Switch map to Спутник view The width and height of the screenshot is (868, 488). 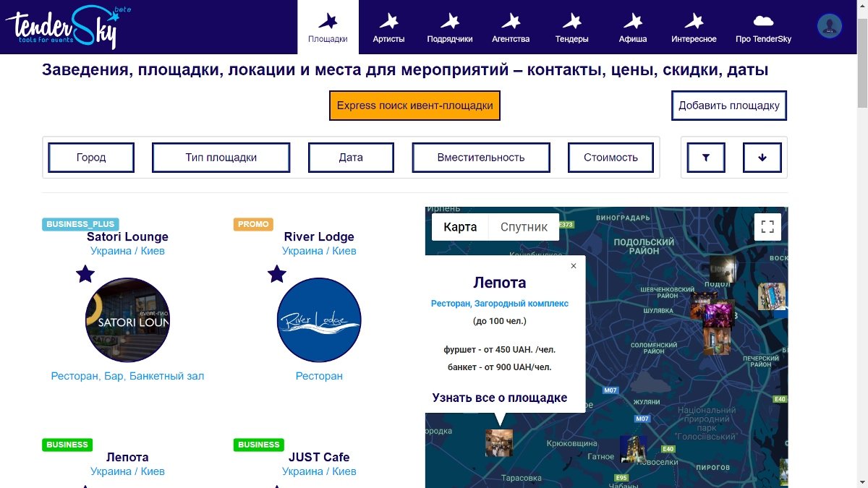524,227
